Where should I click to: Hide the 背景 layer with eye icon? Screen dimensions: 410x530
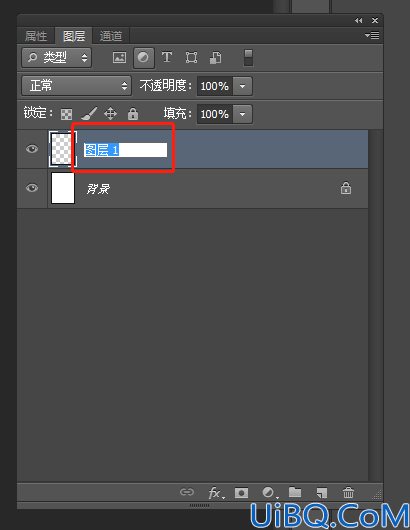32,188
